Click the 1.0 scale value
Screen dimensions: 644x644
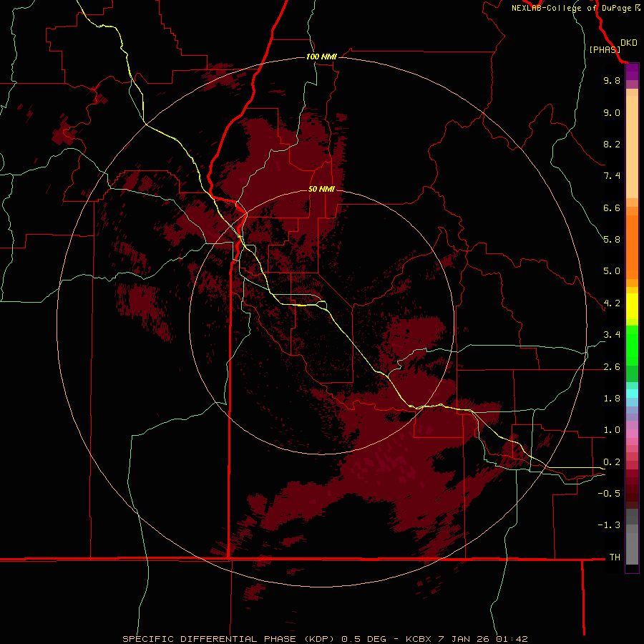tap(612, 430)
